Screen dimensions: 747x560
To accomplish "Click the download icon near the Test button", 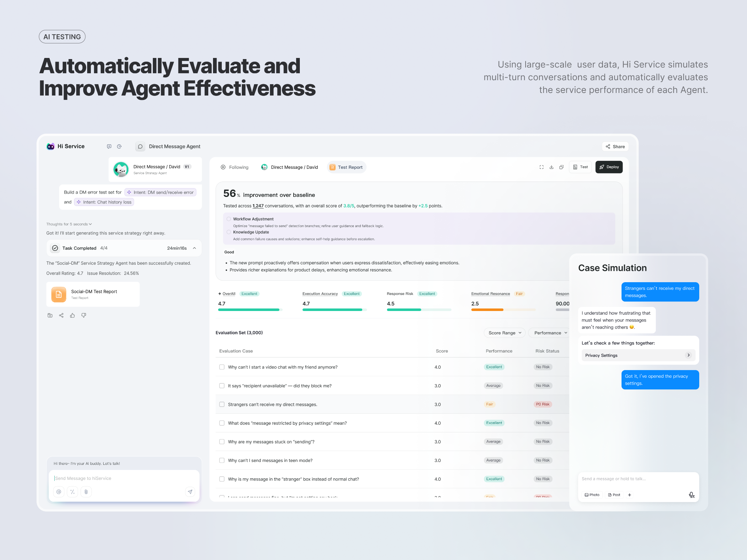I will (551, 167).
